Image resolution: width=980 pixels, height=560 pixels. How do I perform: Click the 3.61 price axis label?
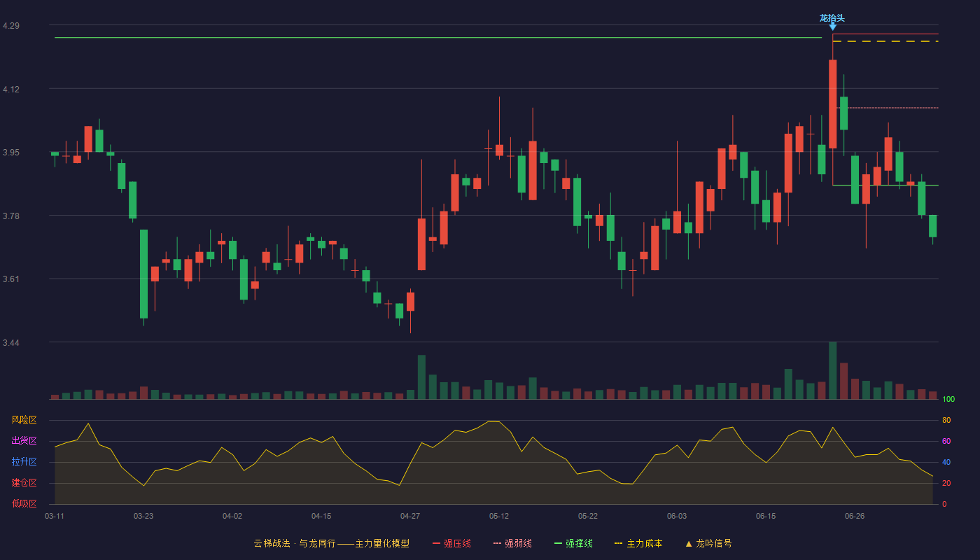pyautogui.click(x=11, y=279)
